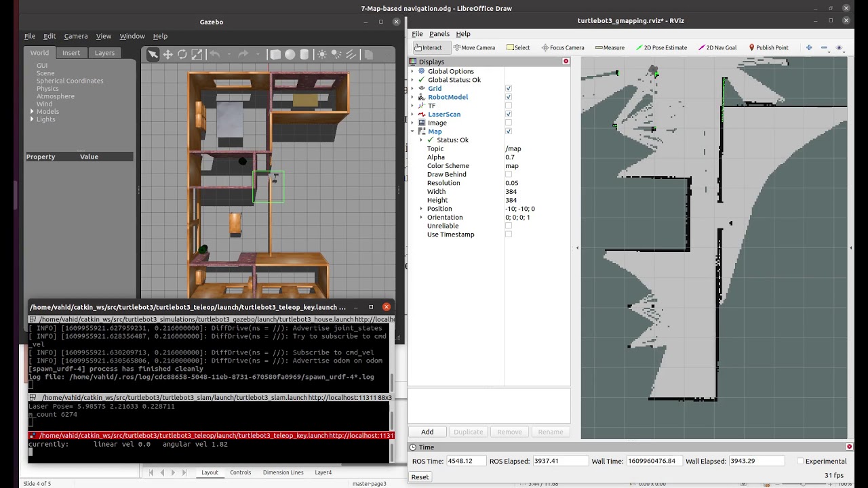Click the Add display button
Viewport: 868px width, 488px height.
(427, 432)
